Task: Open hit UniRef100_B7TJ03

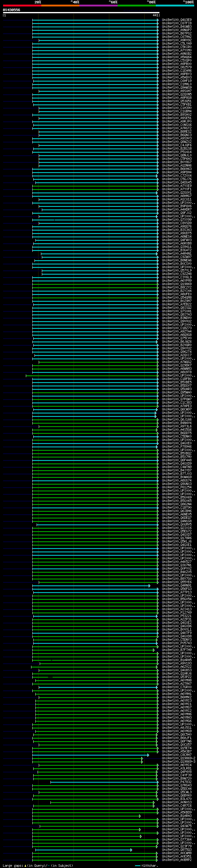Action: tap(177, 474)
